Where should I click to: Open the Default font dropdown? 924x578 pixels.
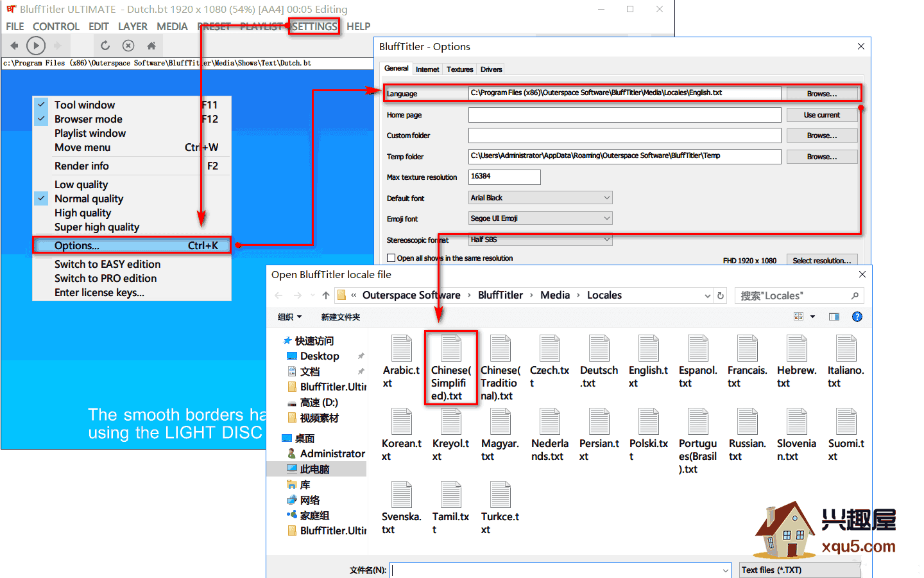[540, 198]
